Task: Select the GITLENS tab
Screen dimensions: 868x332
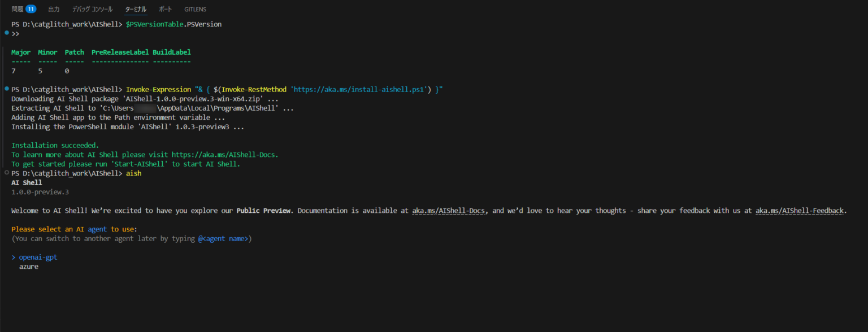Action: (195, 9)
